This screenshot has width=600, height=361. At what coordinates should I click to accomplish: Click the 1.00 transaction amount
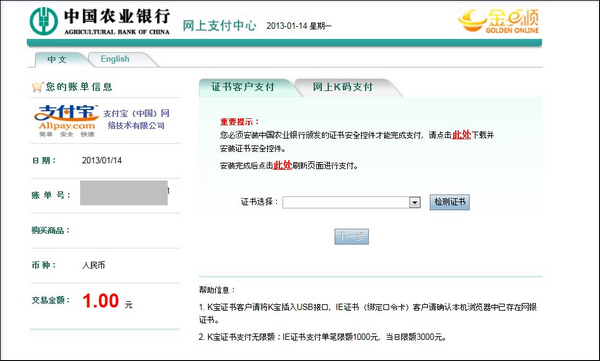coord(101,301)
